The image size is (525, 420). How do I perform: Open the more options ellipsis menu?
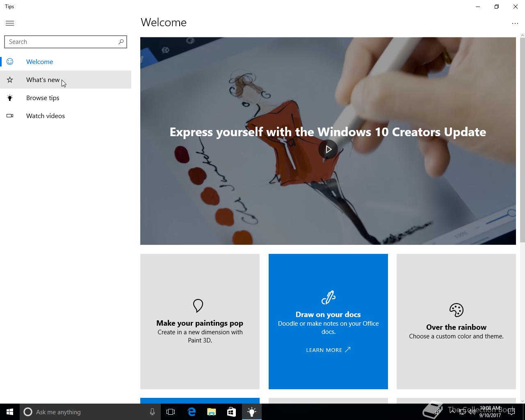[515, 23]
